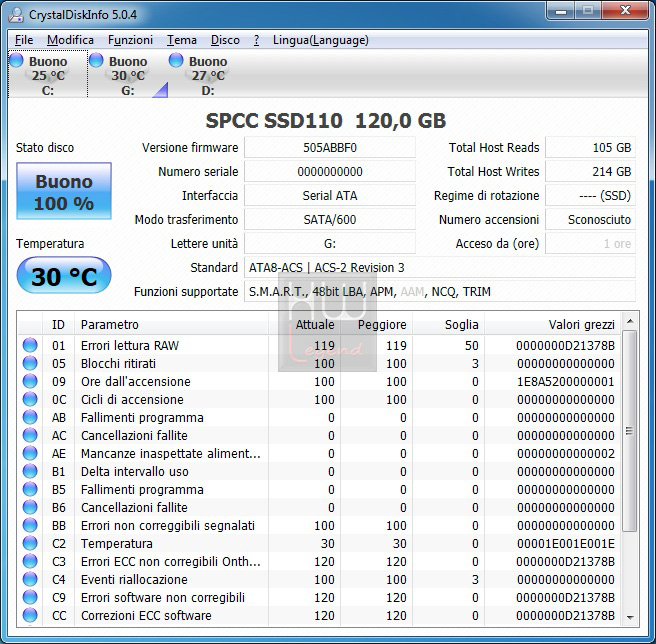Click status icon in row ID AB
656x644 pixels.
tap(30, 417)
